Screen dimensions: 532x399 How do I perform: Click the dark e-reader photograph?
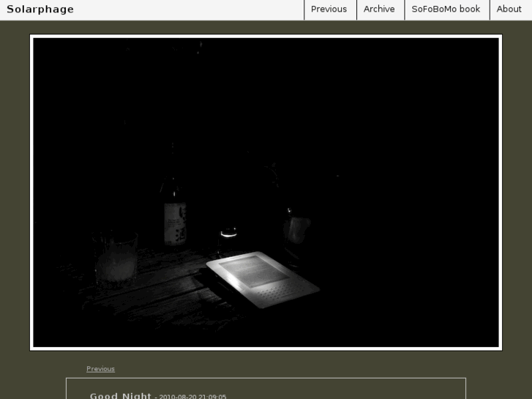pyautogui.click(x=266, y=193)
